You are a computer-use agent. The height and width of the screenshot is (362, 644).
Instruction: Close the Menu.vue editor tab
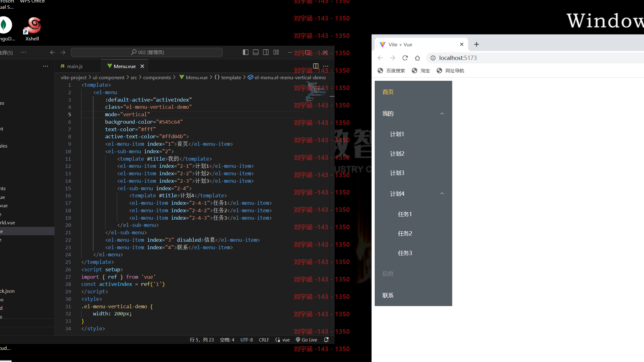(142, 66)
